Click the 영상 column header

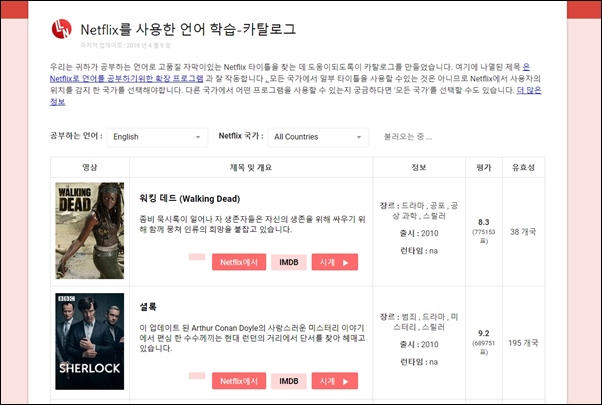click(90, 167)
